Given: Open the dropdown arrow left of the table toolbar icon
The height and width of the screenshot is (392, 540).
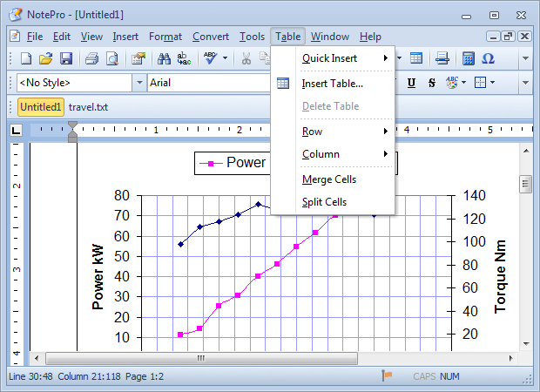Looking at the screenshot, I should point(400,58).
